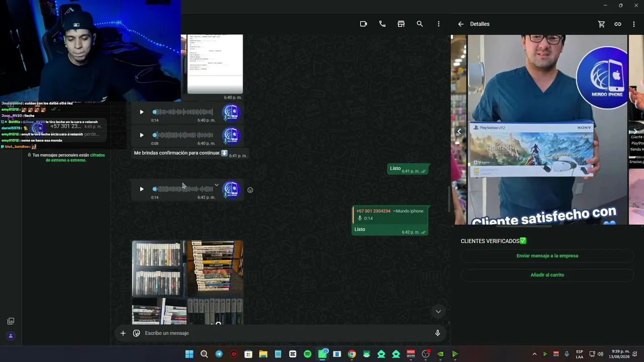The width and height of the screenshot is (644, 362).
Task: Show the next product image
Action: (635, 132)
